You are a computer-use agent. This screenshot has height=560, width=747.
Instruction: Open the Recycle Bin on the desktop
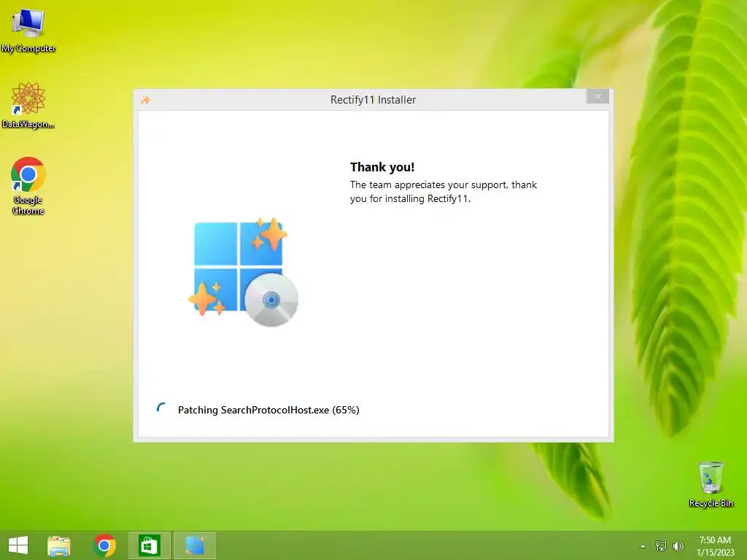711,484
